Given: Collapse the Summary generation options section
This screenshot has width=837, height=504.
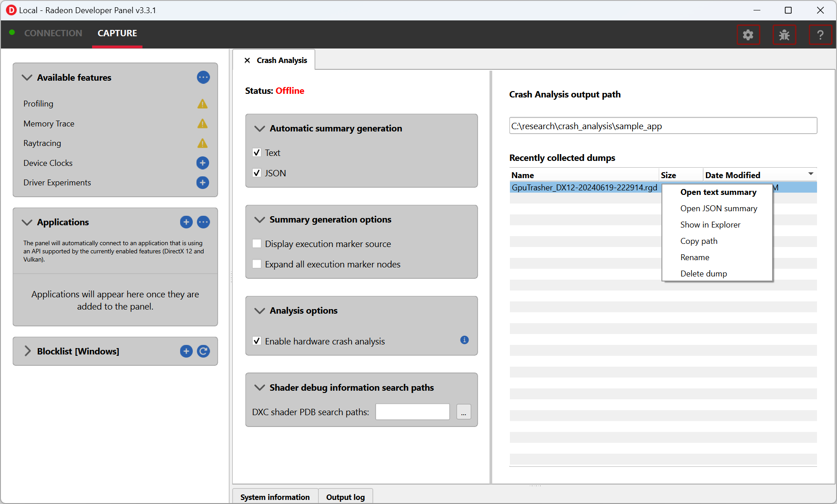Looking at the screenshot, I should tap(259, 220).
